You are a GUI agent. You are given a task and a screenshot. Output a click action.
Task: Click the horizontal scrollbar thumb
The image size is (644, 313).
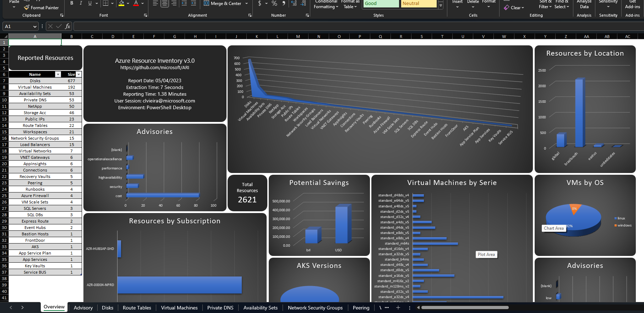point(465,308)
